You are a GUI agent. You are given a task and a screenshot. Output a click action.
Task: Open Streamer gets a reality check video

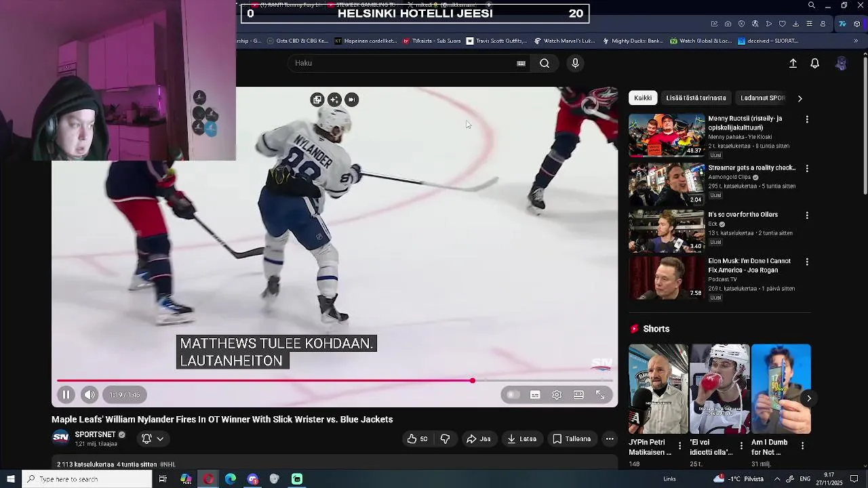pos(667,184)
